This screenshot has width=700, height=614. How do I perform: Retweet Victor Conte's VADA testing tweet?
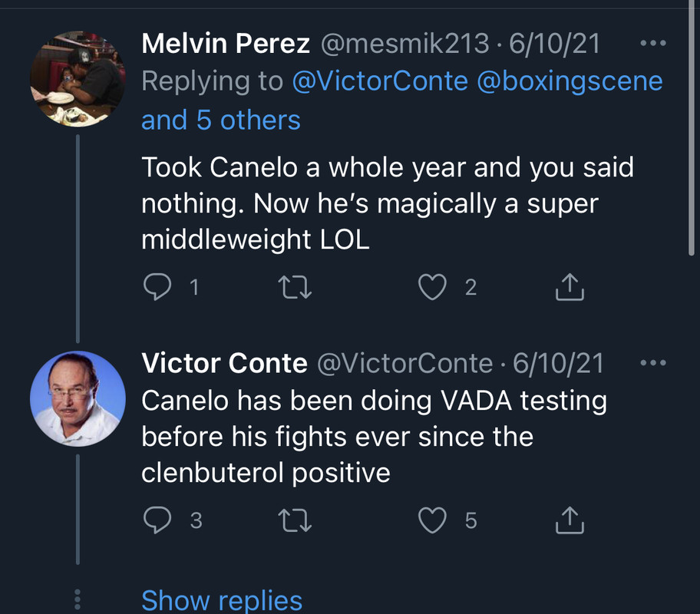pos(295,520)
